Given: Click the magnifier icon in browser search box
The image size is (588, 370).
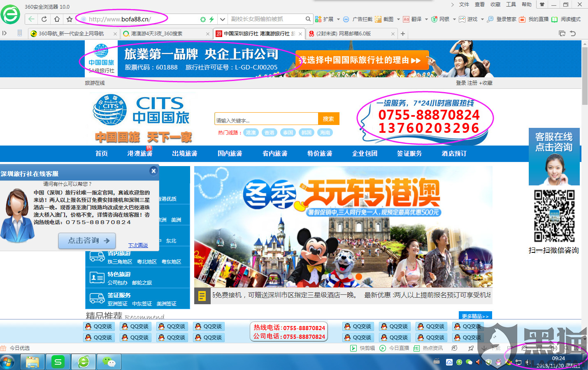Looking at the screenshot, I should (308, 19).
